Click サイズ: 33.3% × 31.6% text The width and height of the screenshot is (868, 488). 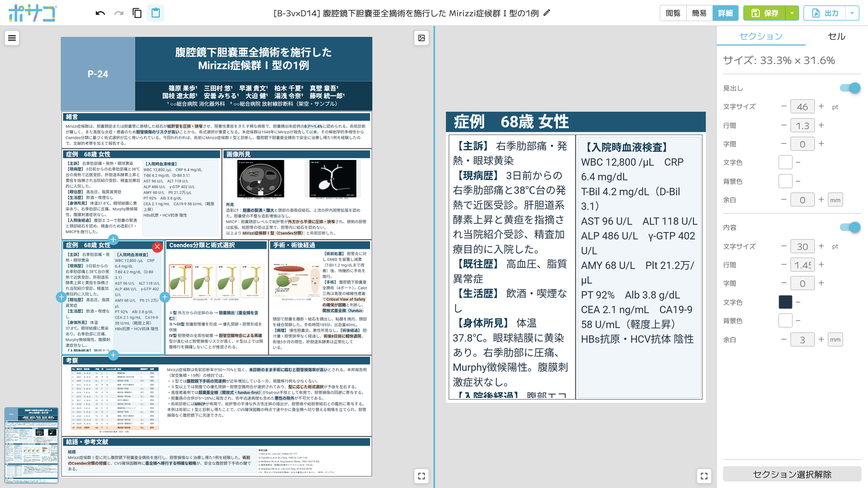pos(779,60)
